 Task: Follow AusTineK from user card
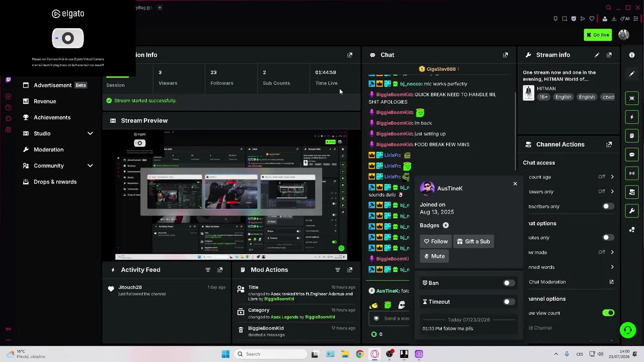click(436, 241)
